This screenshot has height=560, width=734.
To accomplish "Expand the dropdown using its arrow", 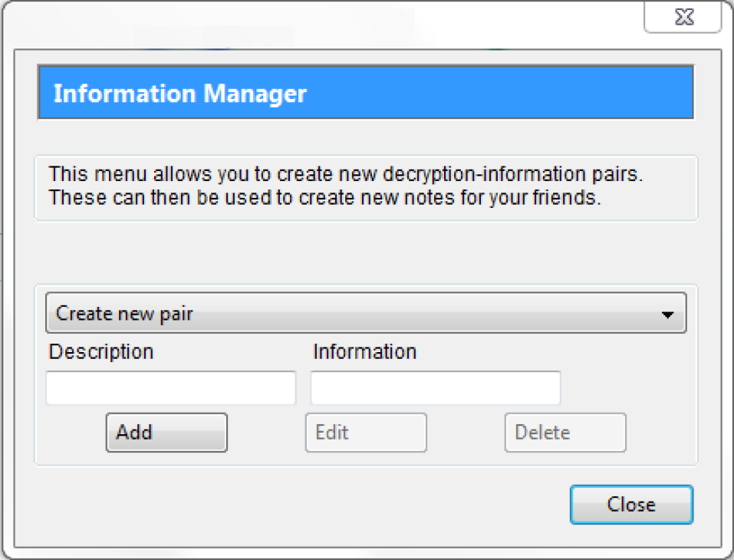I will (x=667, y=315).
